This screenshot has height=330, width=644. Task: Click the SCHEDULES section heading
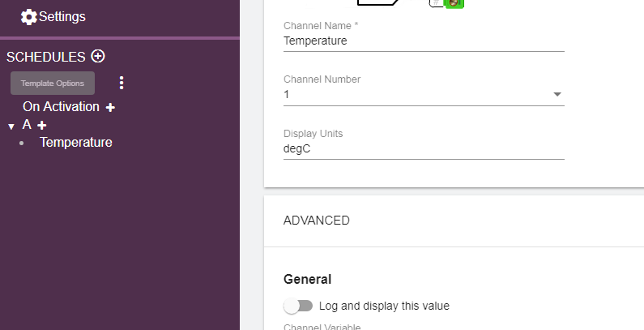pos(46,57)
